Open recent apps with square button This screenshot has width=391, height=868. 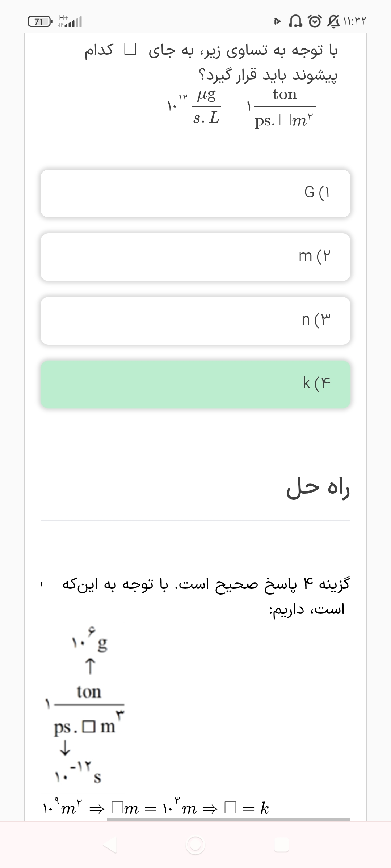click(x=281, y=845)
